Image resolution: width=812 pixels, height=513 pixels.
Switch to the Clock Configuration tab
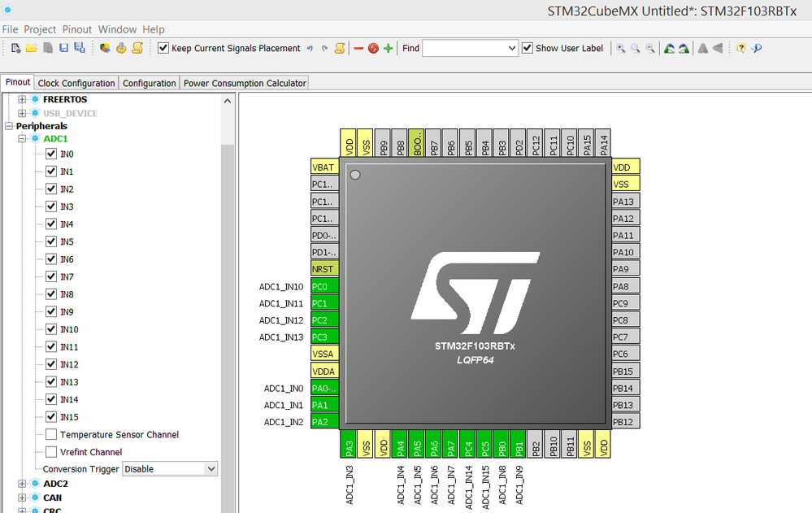tap(76, 83)
